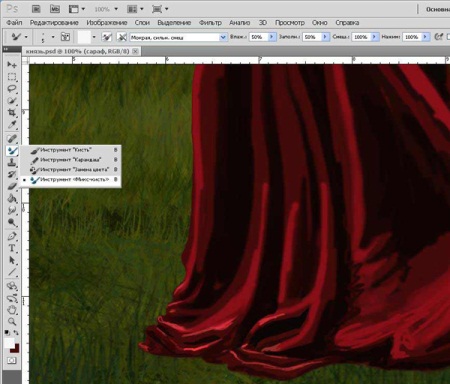Select the Quick Selection tool
Screen dimensions: 450x384
pyautogui.click(x=12, y=100)
